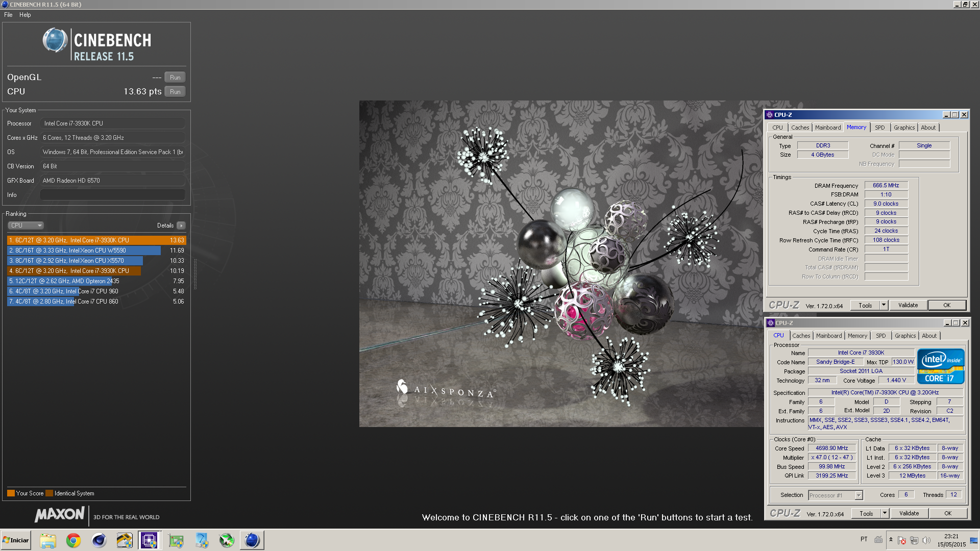Click DRAM Frequency value 666.5 MHz
The height and width of the screenshot is (551, 980).
tap(886, 186)
